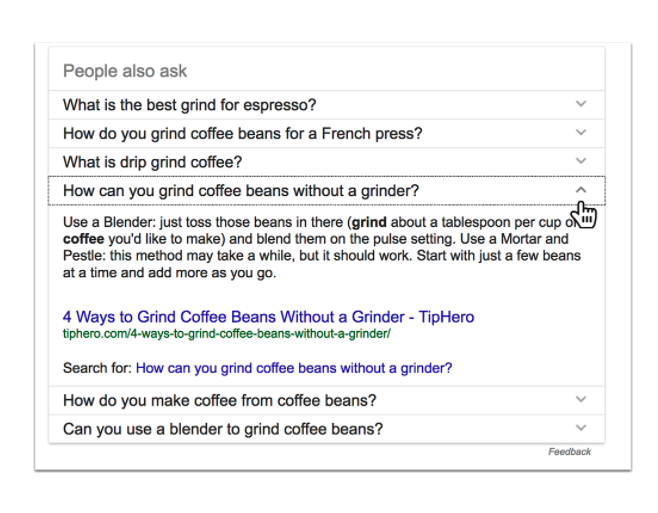Click the question "What is drip grind coffee?"
Screen dimensions: 658x513
[x=152, y=162]
